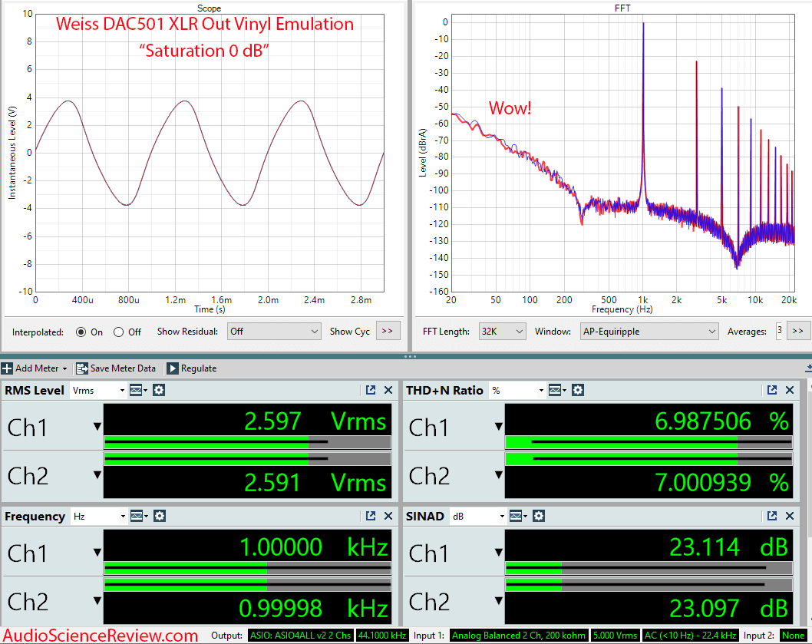
Task: Click the 23.114 dB SINAD reading
Action: pos(728,547)
